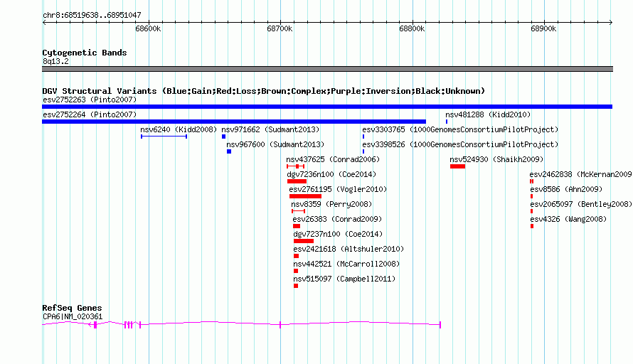Click the esv8586 (Ahn2009) red marker
Image resolution: width=633 pixels, height=364 pixels.
point(532,196)
